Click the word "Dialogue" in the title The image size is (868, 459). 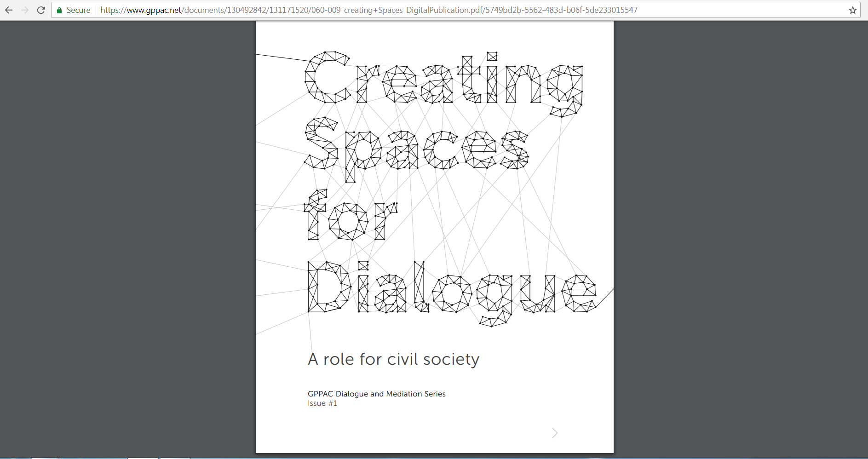pos(452,293)
